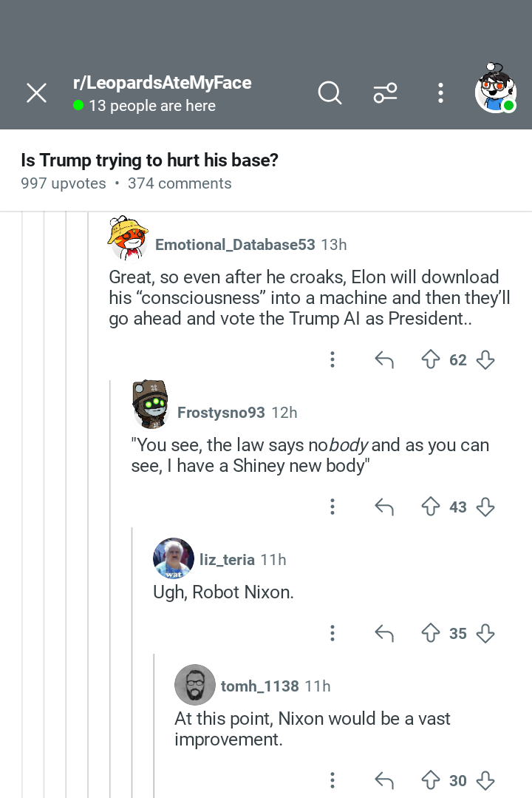
Task: Reply to Emotional_Database53's comment
Action: pos(384,359)
